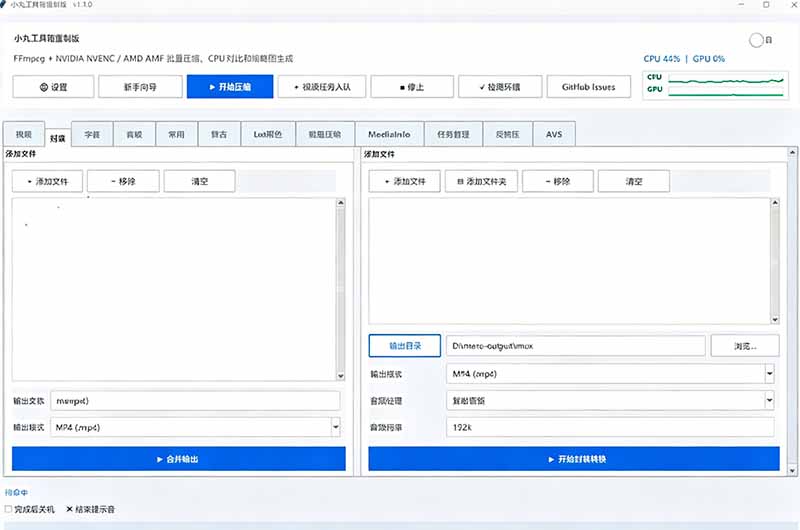Click 清空 beside the conversion 移除 button

click(634, 181)
